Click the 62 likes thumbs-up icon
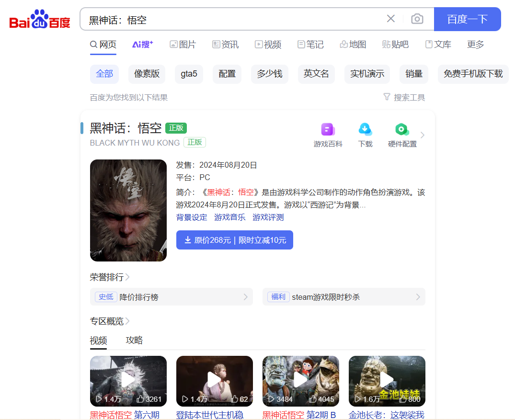 point(235,399)
